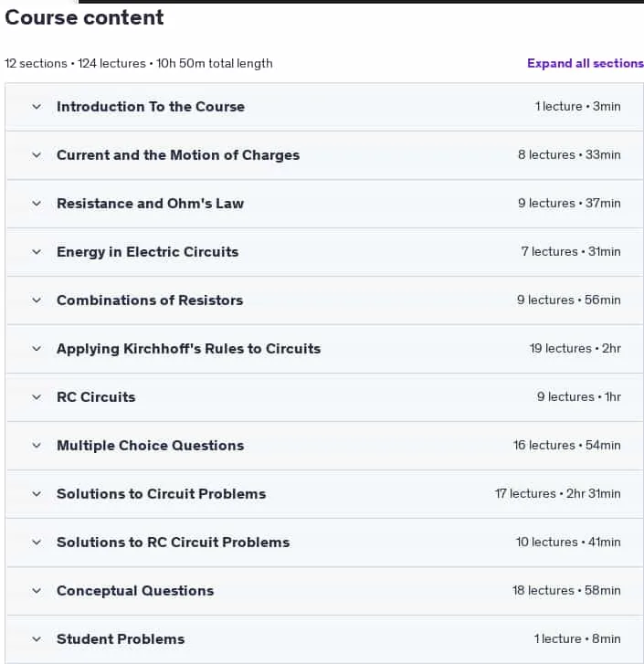
Task: Open the Resistance and Ohm's Law section title
Action: coord(151,204)
